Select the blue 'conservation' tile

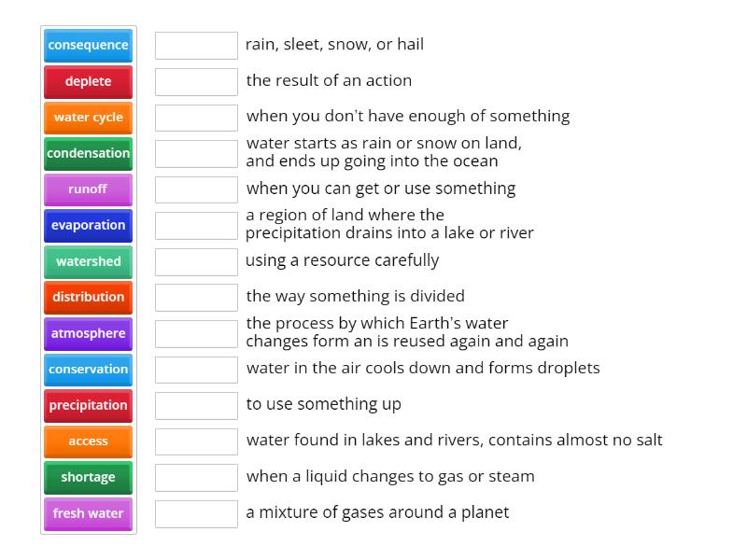pos(88,369)
